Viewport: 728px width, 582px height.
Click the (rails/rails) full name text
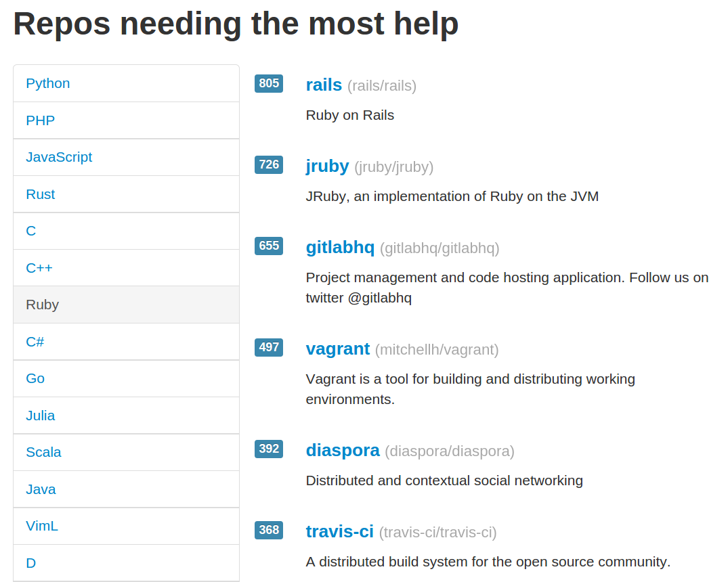tap(382, 86)
